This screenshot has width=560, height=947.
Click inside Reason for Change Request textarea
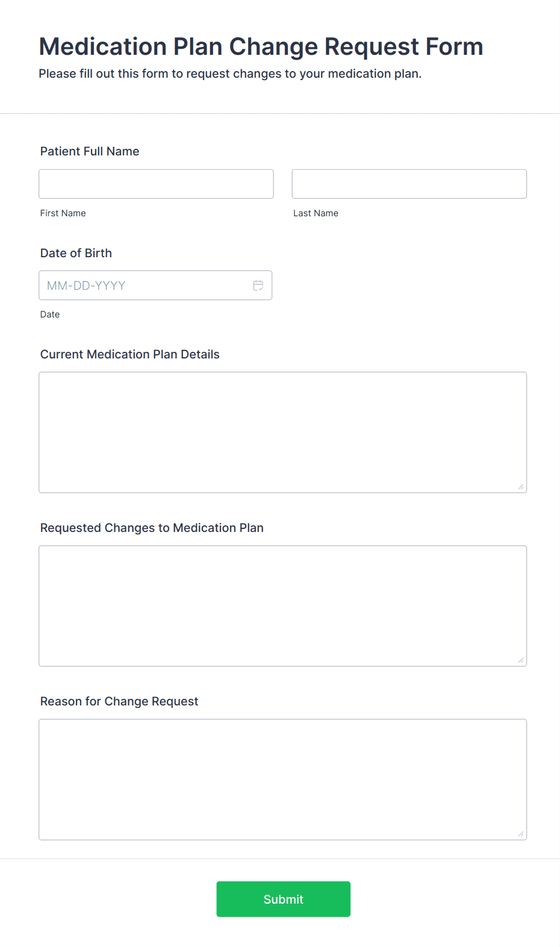tap(283, 779)
